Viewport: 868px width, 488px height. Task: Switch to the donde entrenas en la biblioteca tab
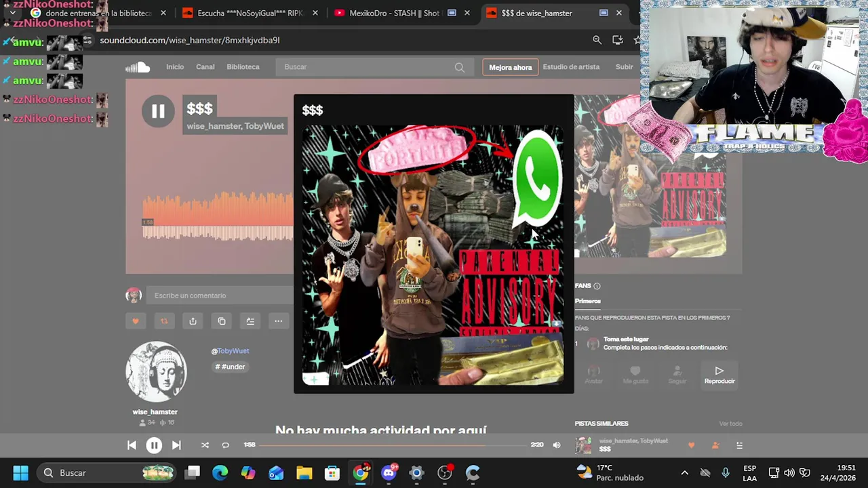[98, 13]
